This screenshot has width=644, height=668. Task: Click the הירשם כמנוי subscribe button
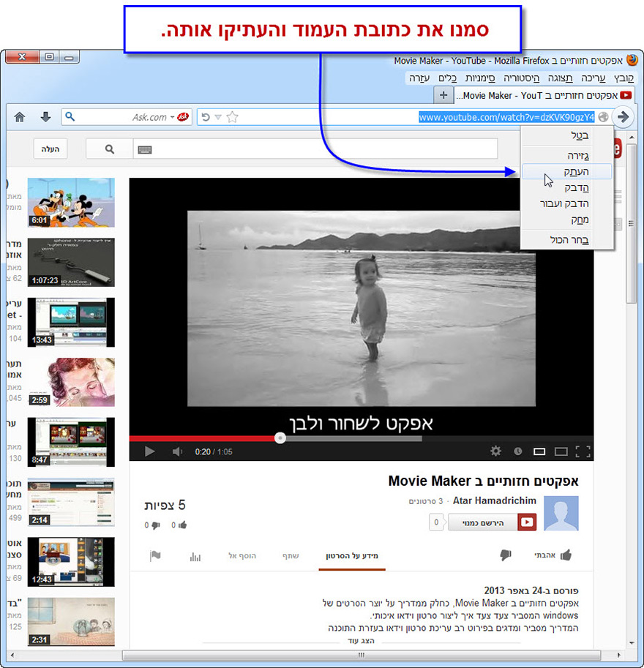[x=492, y=522]
